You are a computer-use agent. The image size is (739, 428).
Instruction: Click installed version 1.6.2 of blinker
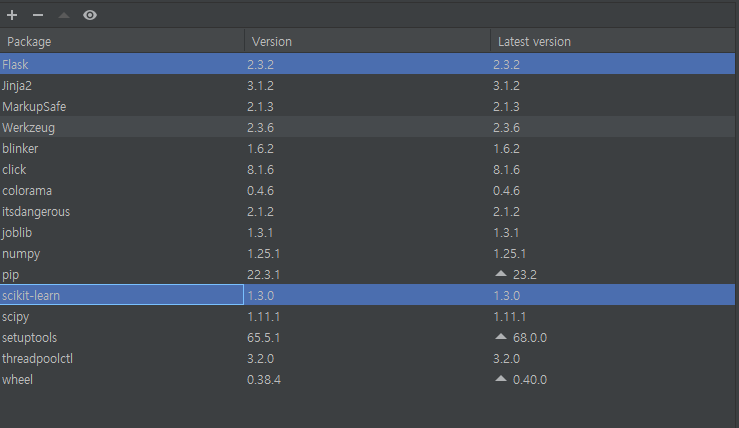260,148
